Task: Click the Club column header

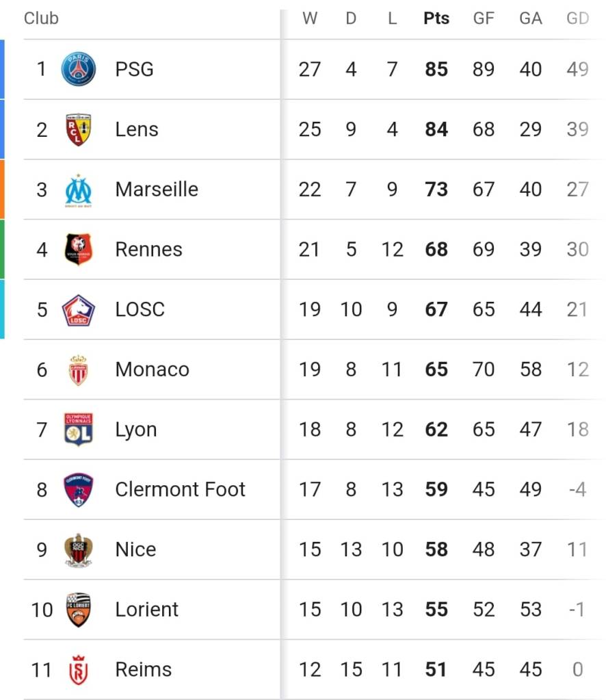Action: (41, 18)
